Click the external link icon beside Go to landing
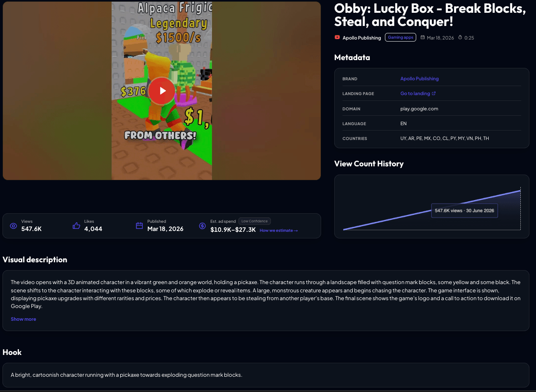This screenshot has height=392, width=536. click(x=433, y=93)
